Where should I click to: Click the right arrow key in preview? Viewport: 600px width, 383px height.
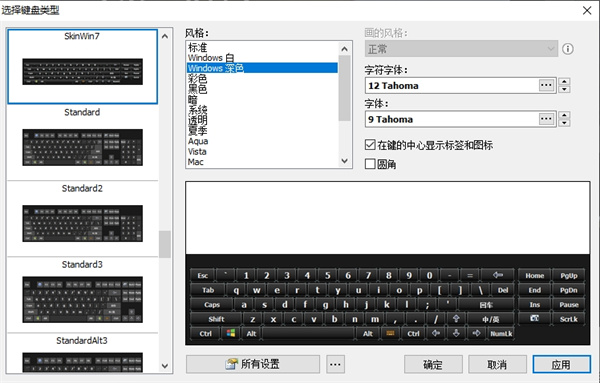point(476,333)
